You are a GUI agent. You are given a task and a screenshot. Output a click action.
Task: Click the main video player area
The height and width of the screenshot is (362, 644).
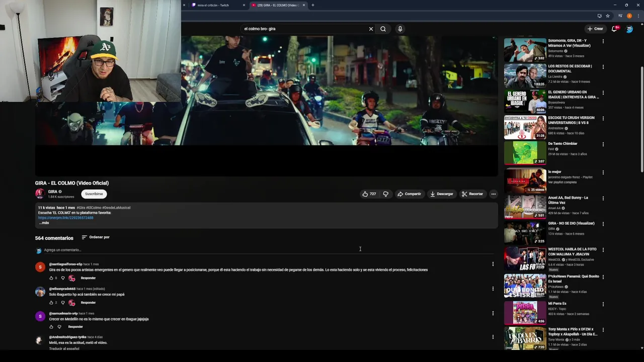[266, 106]
